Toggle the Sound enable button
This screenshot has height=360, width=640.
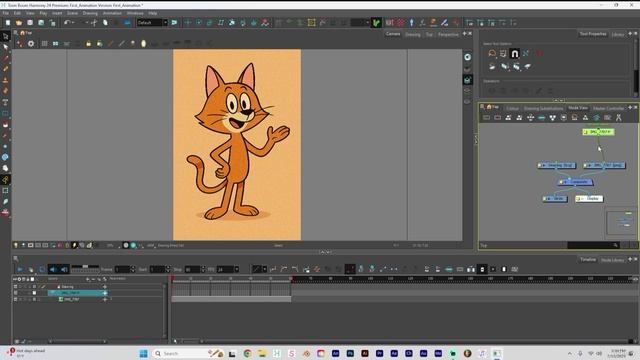53,269
